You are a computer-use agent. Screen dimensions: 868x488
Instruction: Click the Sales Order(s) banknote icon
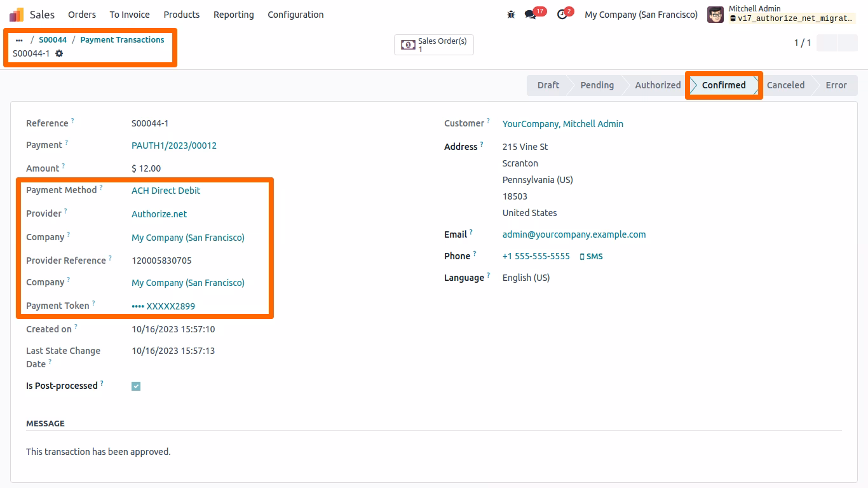[x=408, y=45]
